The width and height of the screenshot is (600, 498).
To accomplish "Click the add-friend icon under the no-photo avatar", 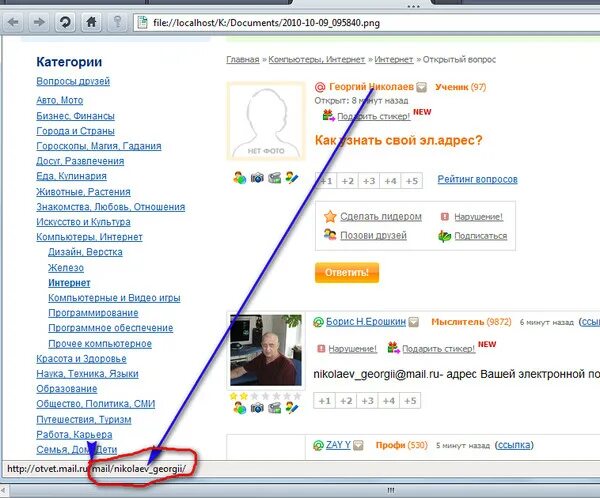I will click(240, 178).
